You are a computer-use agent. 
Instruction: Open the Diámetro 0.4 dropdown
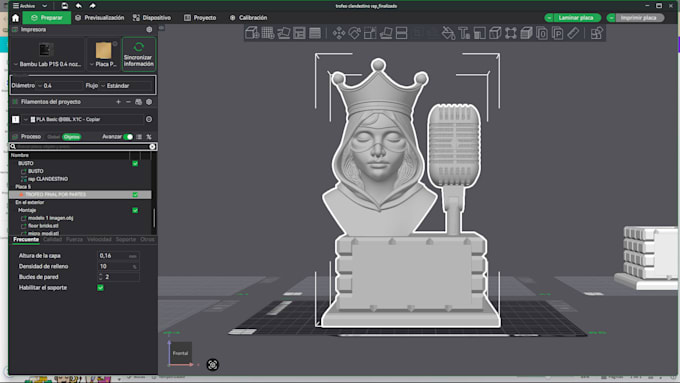[60, 86]
